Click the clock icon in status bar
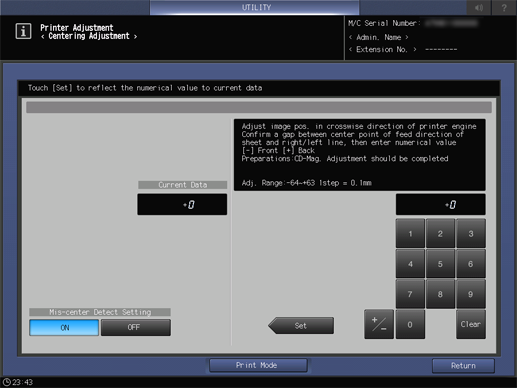517x388 pixels. coord(7,382)
